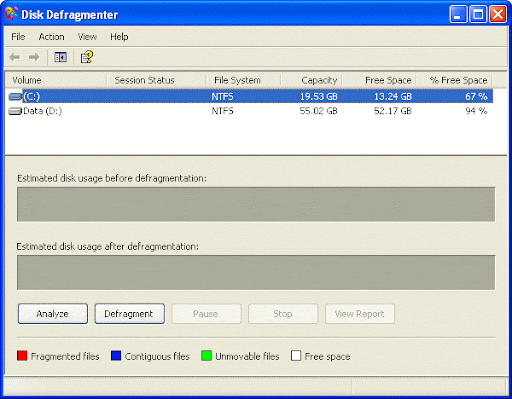
Task: Click the Contiguous files legend label
Action: coord(157,357)
